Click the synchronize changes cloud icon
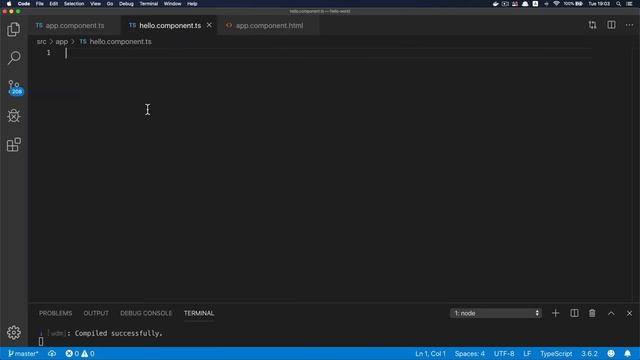The image size is (640, 360). coord(52,353)
